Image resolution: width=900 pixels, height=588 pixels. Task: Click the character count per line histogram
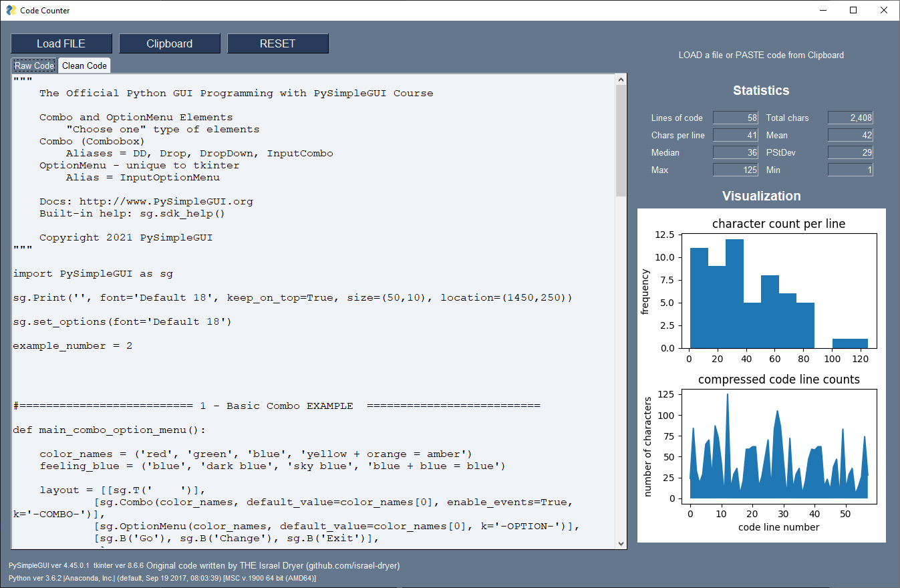[x=778, y=291]
